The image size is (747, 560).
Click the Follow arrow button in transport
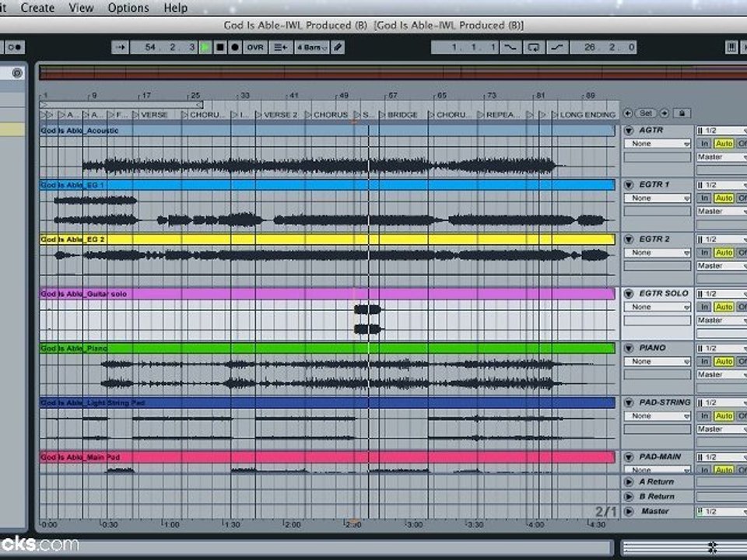120,47
